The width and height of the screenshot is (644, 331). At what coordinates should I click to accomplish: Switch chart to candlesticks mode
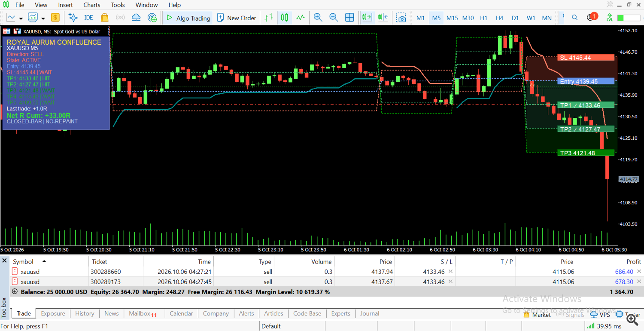click(x=285, y=18)
